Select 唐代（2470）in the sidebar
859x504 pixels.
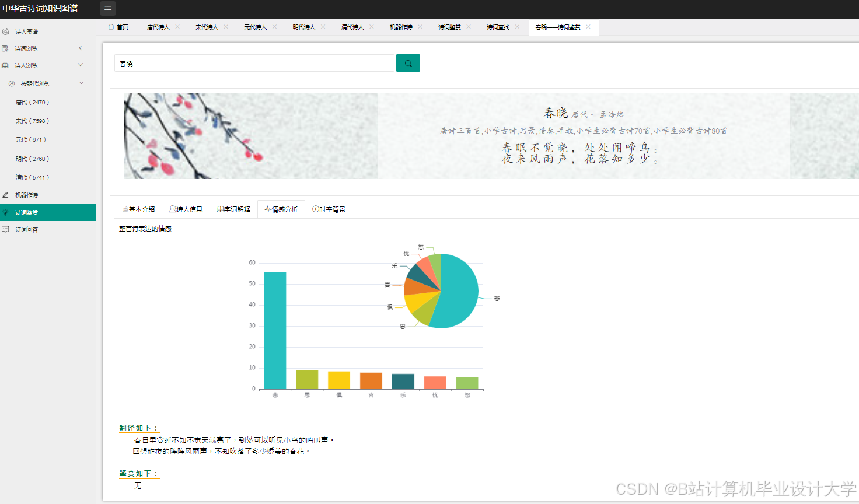coord(36,101)
